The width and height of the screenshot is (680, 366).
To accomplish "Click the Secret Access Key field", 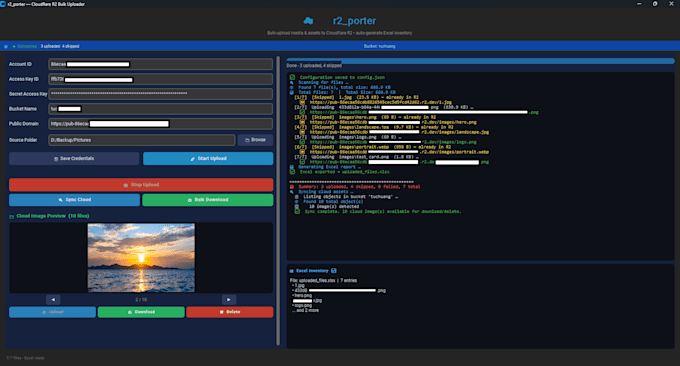I will pos(160,94).
